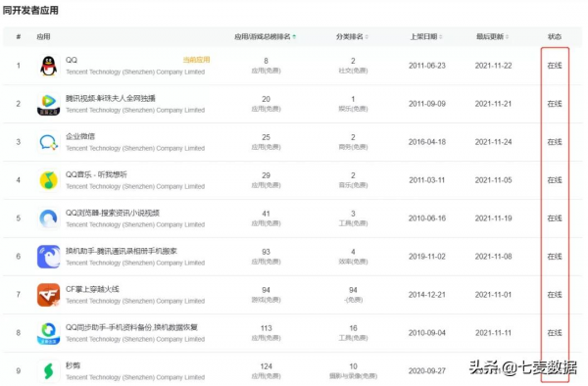Screen dimensions: 588x386
Task: Click overall rank 41 for QQ浏览器
Action: coord(266,214)
